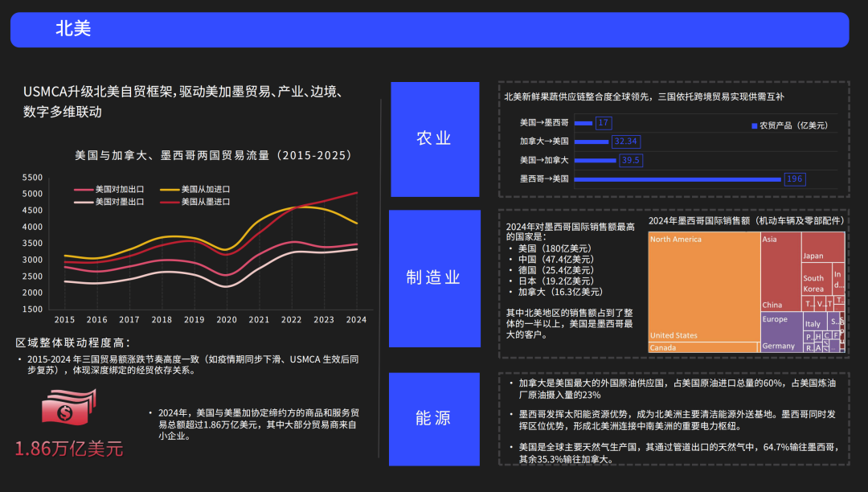This screenshot has width=868, height=492.
Task: Select the Italy cell in treemap
Action: pyautogui.click(x=813, y=323)
